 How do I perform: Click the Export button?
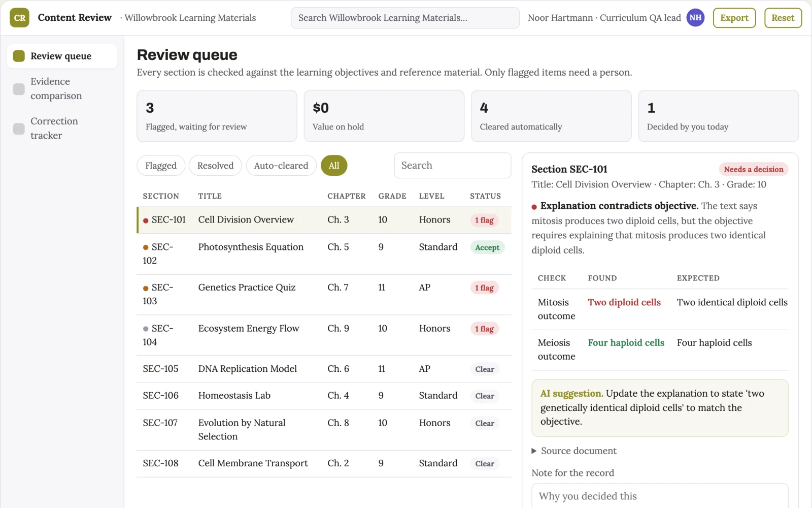(734, 18)
